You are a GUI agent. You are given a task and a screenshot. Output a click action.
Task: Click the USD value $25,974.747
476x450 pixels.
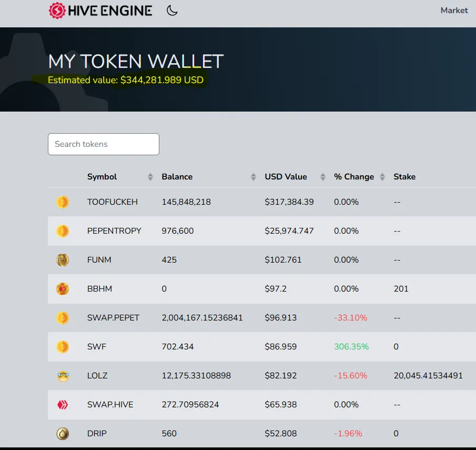tap(289, 231)
